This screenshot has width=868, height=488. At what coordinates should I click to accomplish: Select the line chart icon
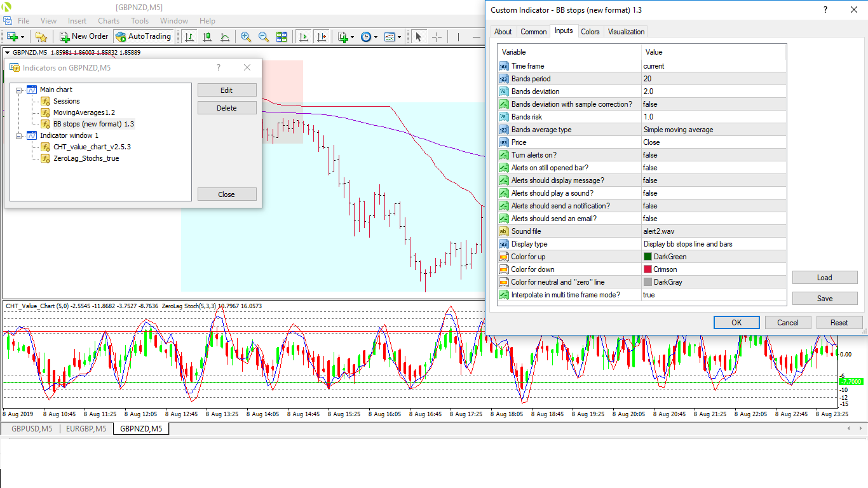[x=225, y=37]
